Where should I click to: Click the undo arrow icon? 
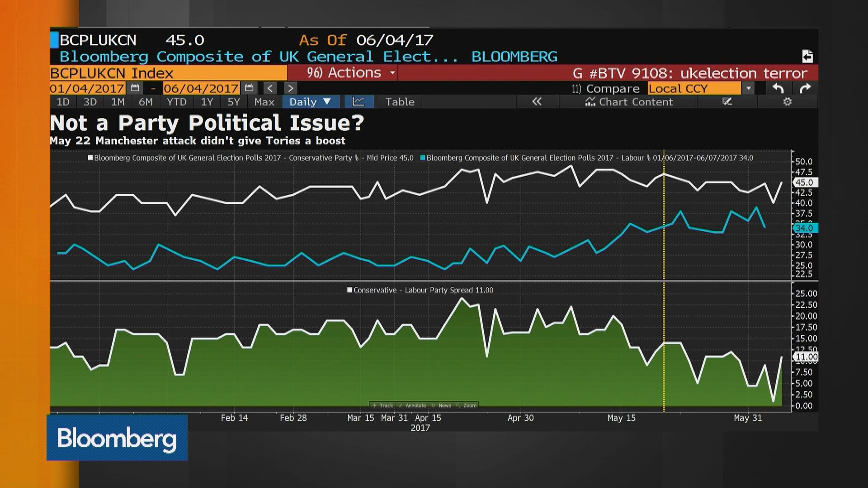pos(778,88)
